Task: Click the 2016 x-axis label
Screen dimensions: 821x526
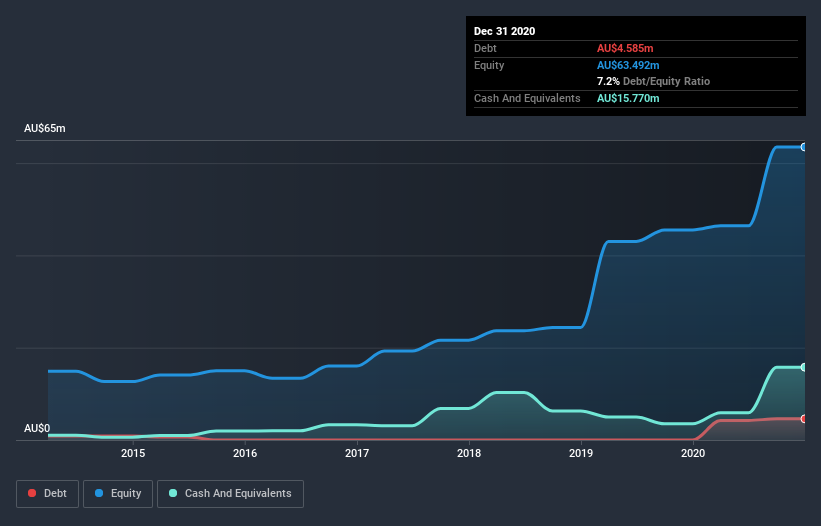Action: pos(245,453)
